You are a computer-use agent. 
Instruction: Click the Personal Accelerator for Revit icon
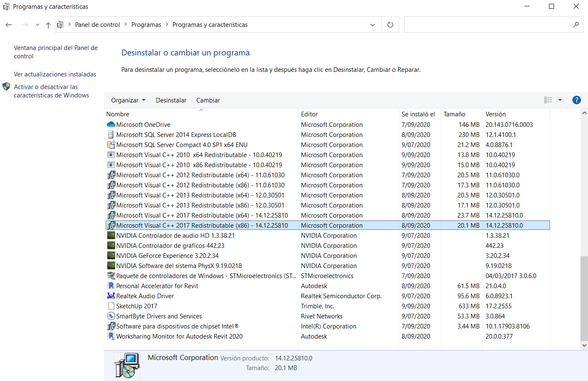coord(111,286)
